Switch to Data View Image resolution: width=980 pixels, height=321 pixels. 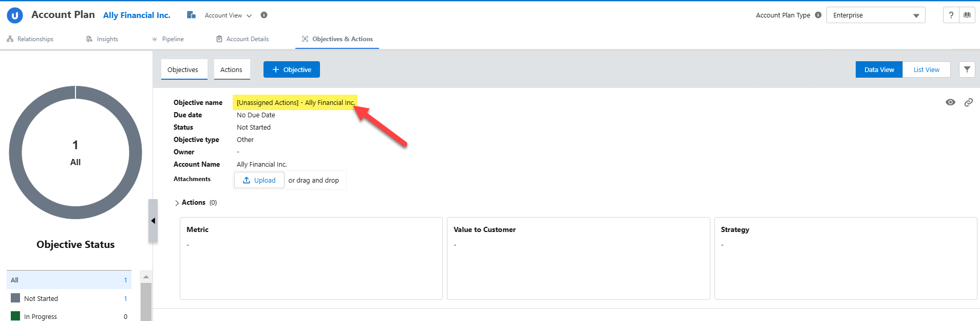pos(879,69)
